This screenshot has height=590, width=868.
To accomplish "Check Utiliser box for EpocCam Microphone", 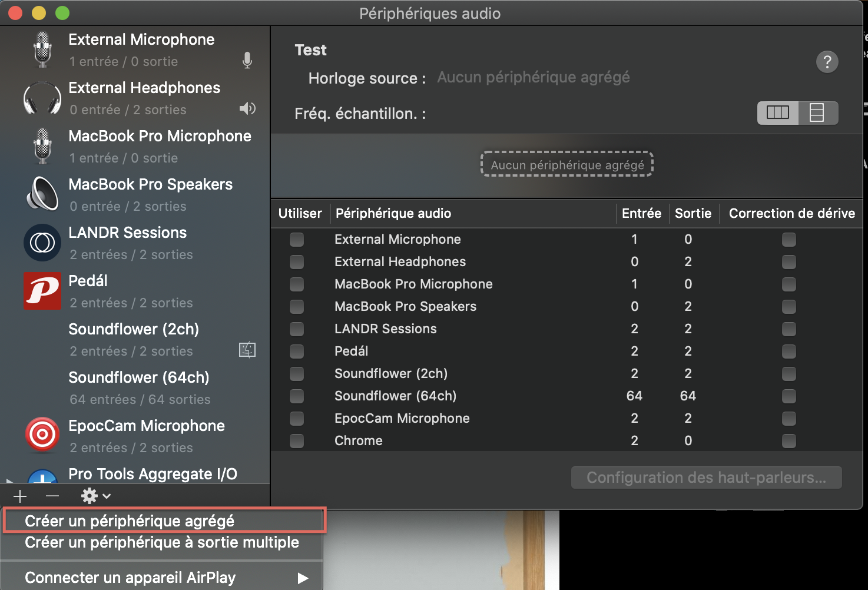I will tap(297, 419).
